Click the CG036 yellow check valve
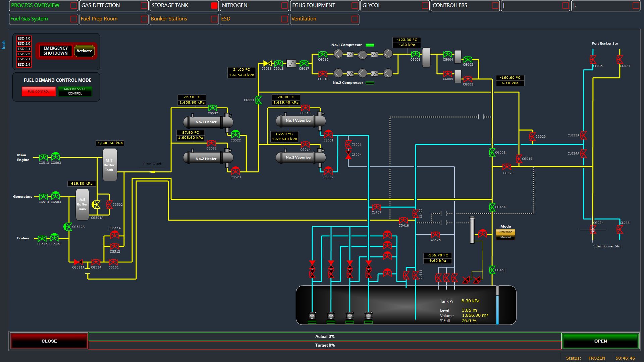Viewport: 644px width, 362px height. tap(267, 63)
